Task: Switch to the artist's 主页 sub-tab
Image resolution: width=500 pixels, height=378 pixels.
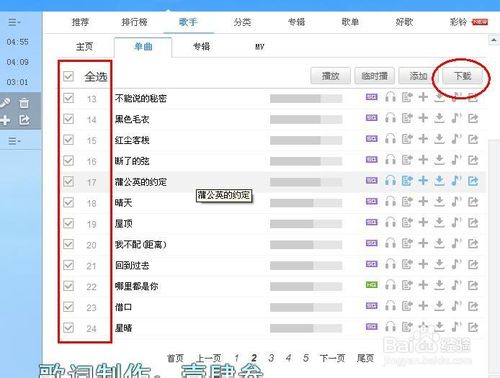Action: (84, 46)
